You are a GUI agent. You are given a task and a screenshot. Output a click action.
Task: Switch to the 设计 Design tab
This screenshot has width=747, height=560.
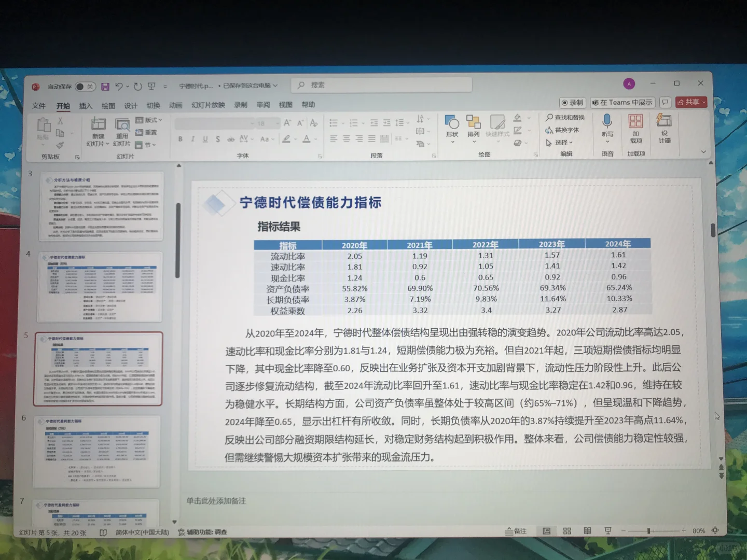pos(131,106)
